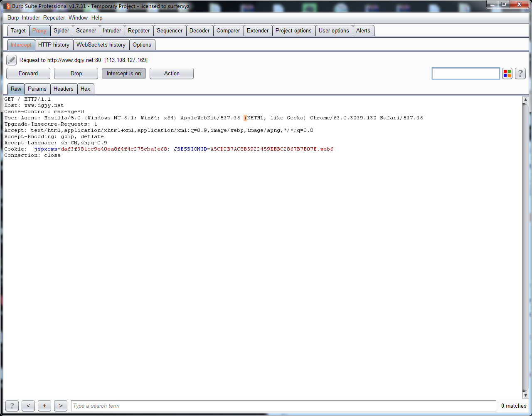
Task: Switch to the Comparer tab
Action: click(228, 31)
